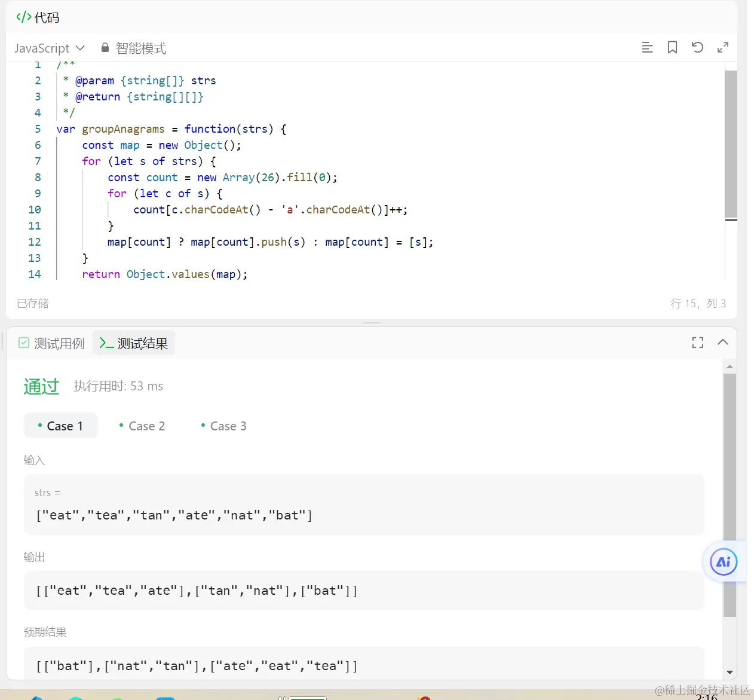754x700 pixels.
Task: Click the 行 15, 列 3 cursor position
Action: [698, 304]
